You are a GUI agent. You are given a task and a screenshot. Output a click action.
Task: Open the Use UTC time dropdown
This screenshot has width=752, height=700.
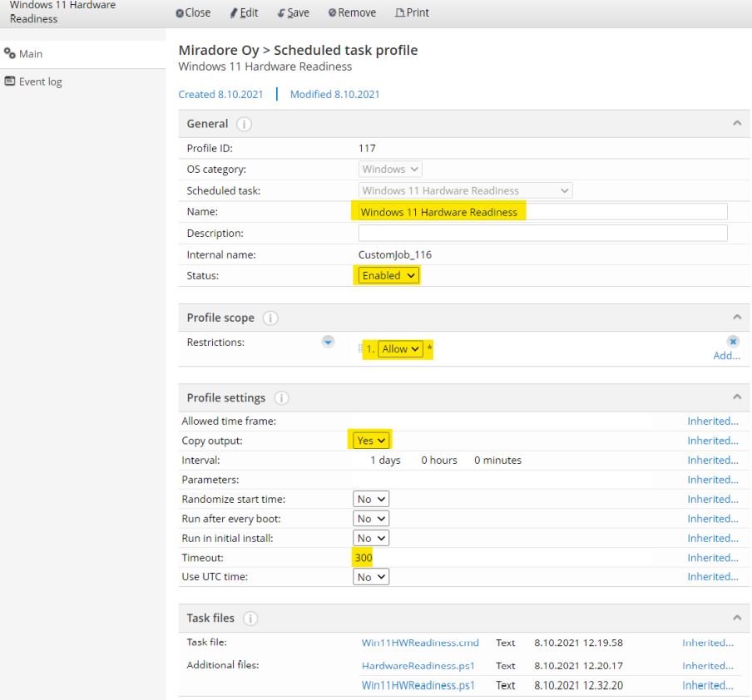[371, 577]
